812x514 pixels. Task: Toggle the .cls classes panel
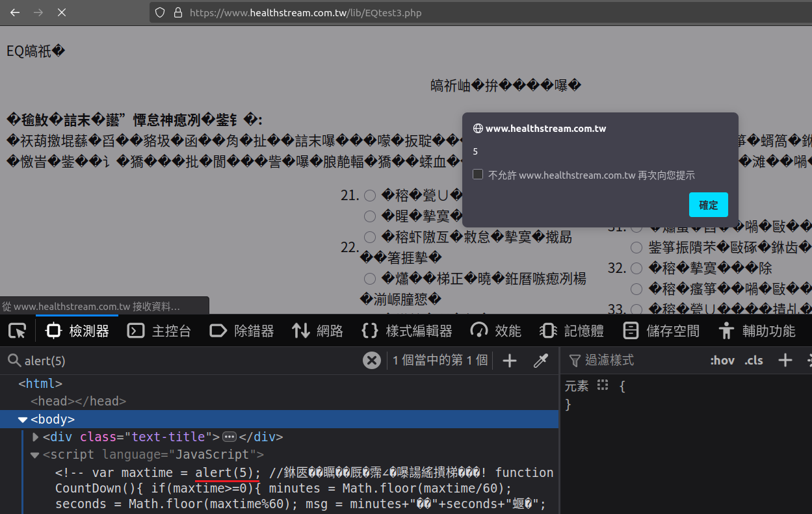pos(754,360)
